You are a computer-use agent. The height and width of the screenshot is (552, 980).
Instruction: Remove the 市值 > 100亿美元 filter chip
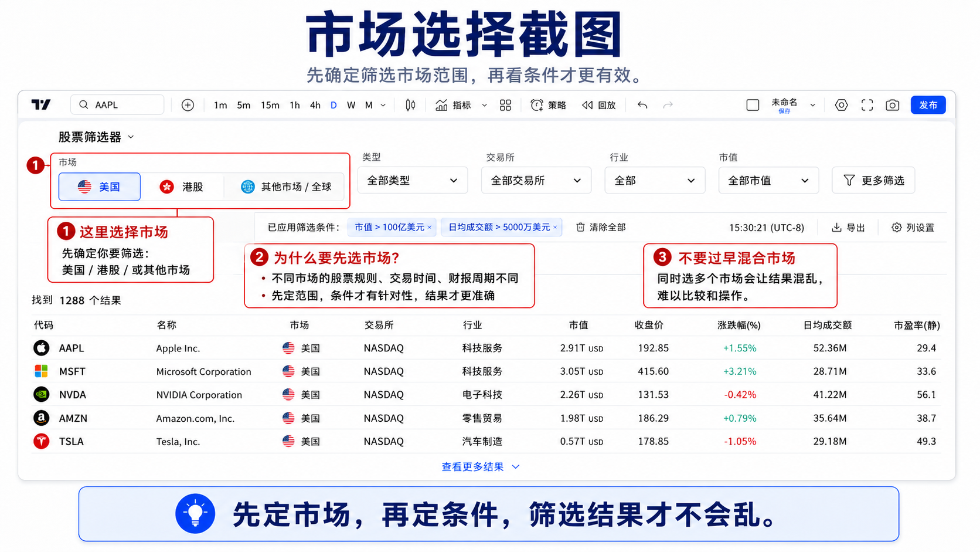pyautogui.click(x=430, y=228)
